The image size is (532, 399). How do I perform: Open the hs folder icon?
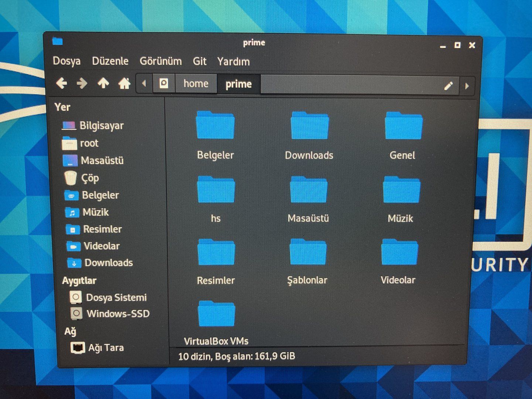[x=216, y=189]
